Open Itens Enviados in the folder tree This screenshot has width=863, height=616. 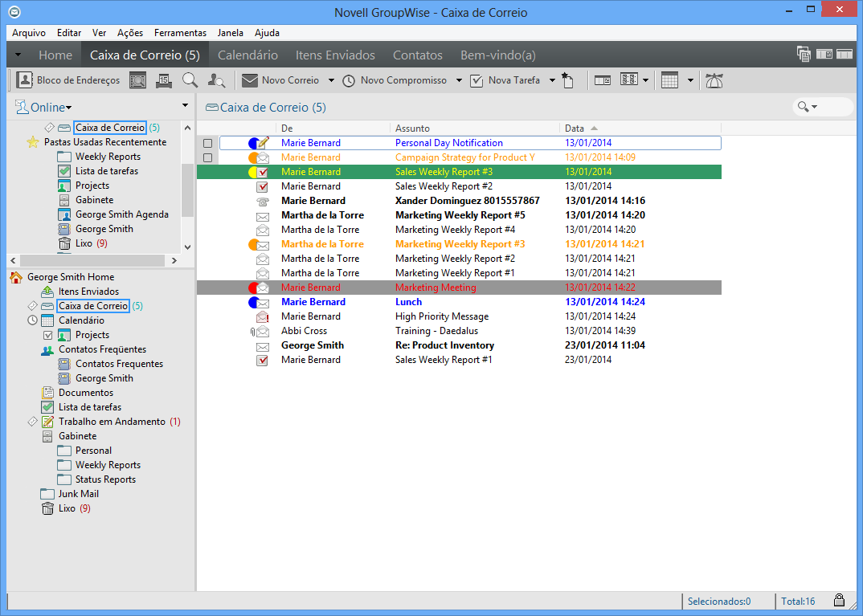tap(88, 292)
